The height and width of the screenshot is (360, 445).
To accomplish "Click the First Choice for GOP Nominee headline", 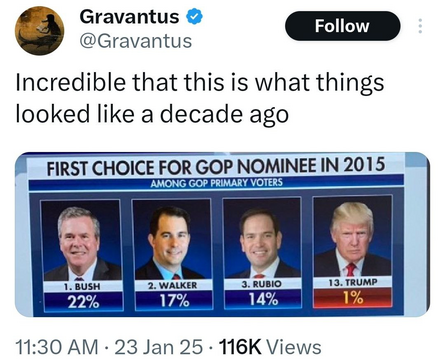I will pos(216,166).
